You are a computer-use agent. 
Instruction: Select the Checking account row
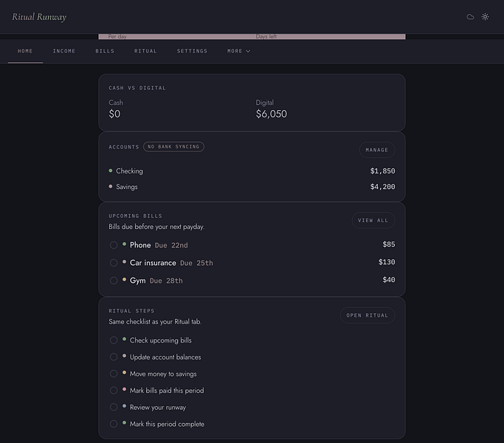pos(252,171)
